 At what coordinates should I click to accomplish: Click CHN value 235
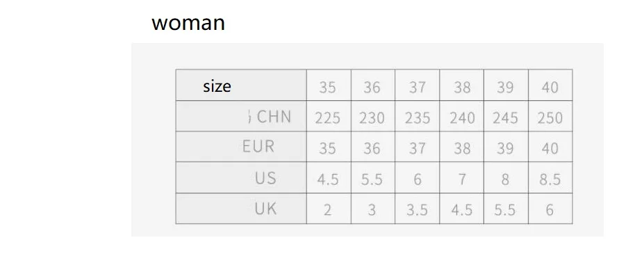point(418,118)
